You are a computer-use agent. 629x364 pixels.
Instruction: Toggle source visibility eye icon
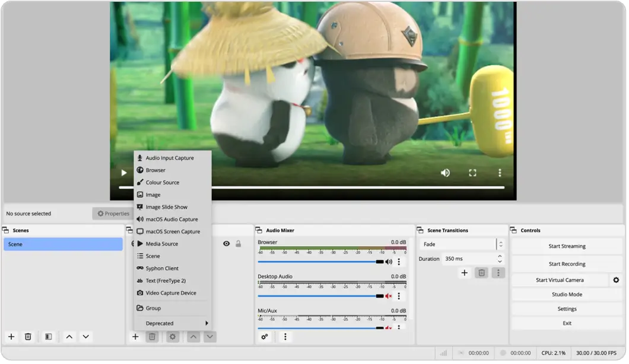click(227, 244)
